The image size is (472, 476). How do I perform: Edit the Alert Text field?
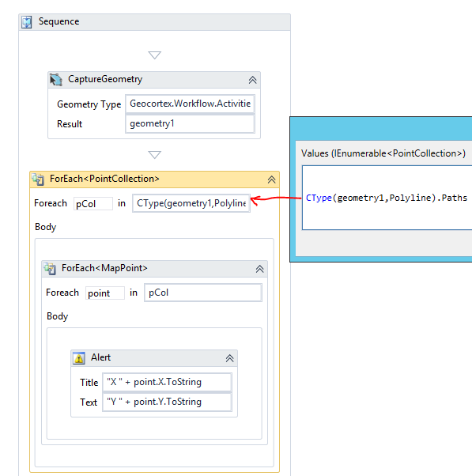click(x=168, y=402)
